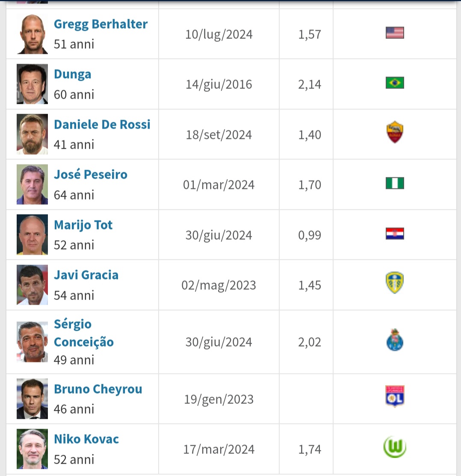Click the FC Porto club crest
Viewport: 461px width, 476px height.
click(394, 341)
